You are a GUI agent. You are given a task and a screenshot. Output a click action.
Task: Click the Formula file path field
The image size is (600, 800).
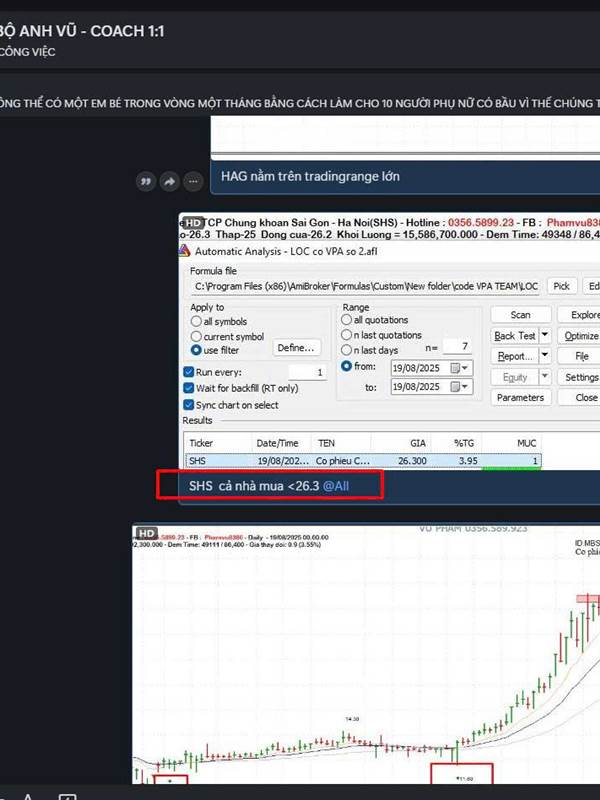coord(366,286)
